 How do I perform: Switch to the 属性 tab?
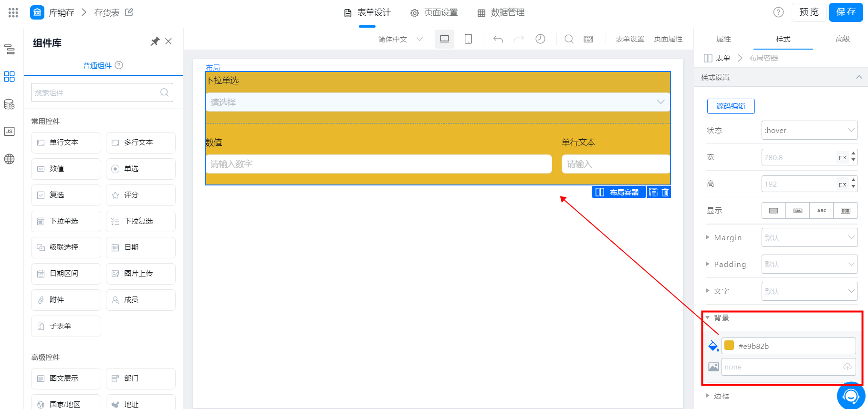click(723, 39)
